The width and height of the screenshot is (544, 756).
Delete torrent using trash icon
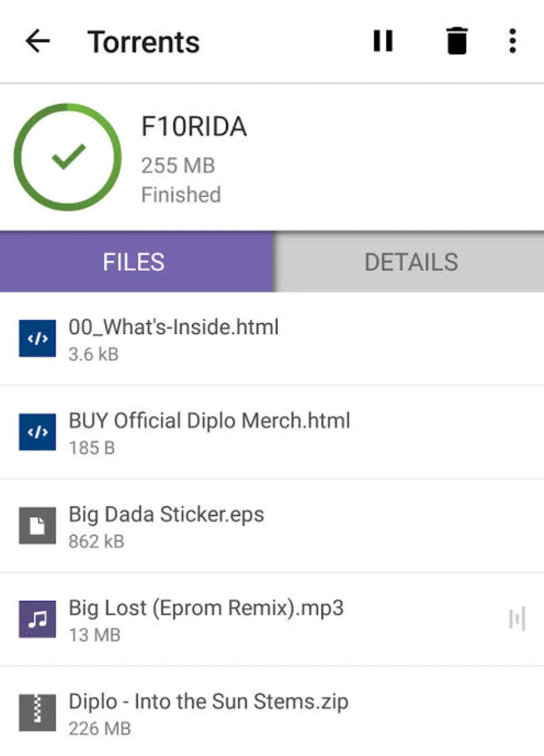pos(456,42)
